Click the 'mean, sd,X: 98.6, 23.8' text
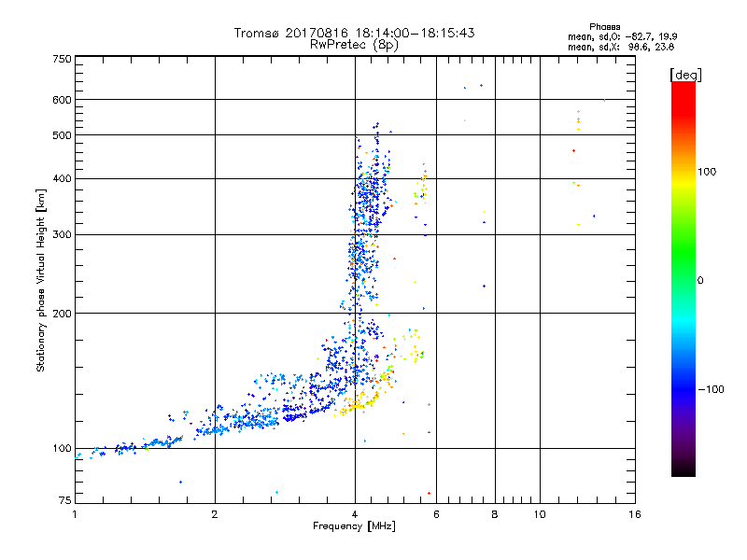The image size is (747, 560). click(621, 48)
